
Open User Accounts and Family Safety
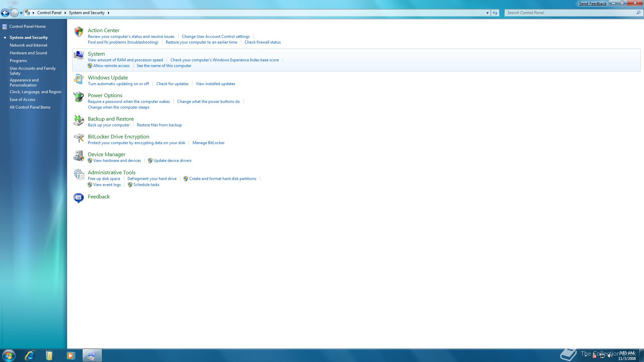tap(33, 71)
